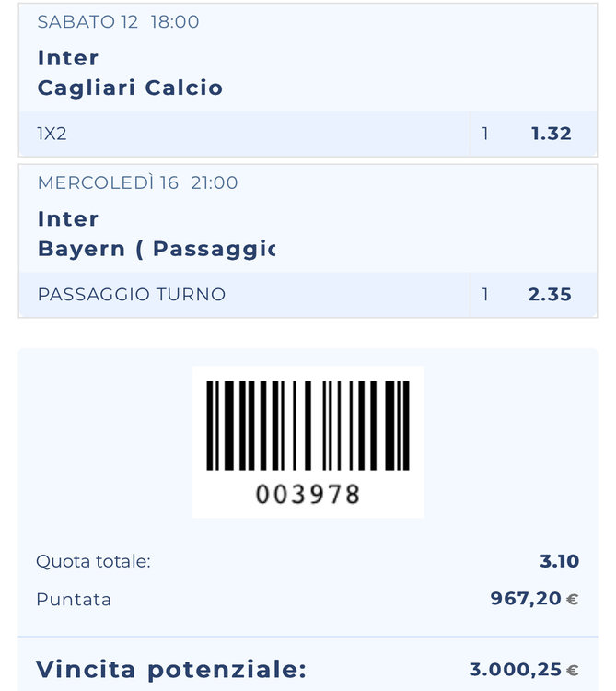Click the Quota totale label

93,561
